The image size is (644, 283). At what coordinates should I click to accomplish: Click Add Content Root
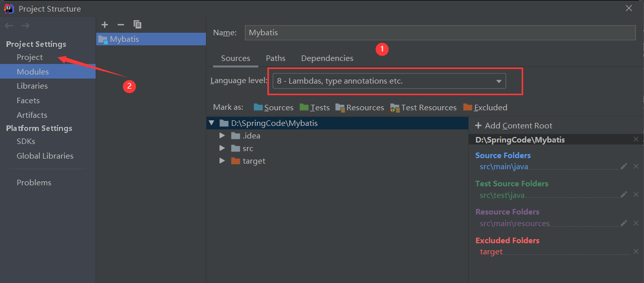[514, 126]
